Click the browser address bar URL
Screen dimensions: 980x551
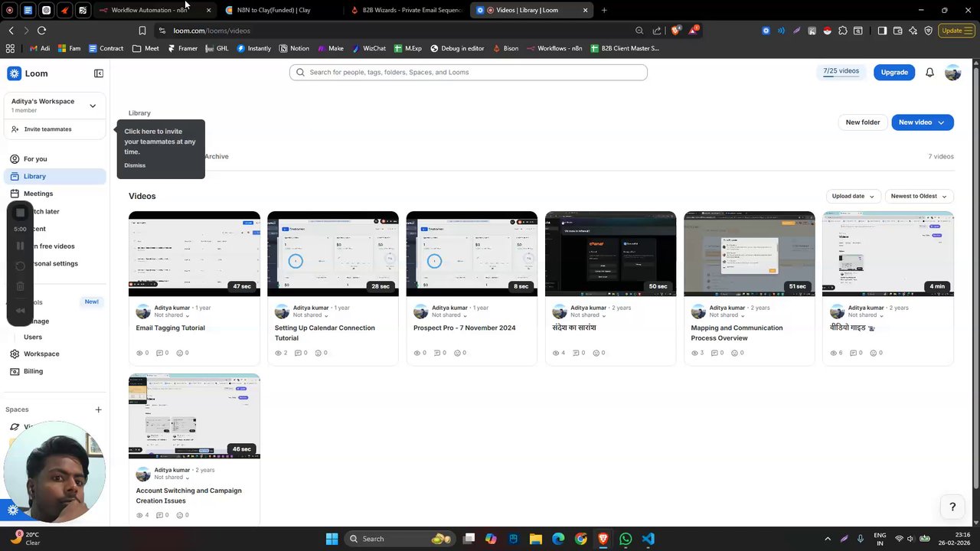[x=211, y=31]
